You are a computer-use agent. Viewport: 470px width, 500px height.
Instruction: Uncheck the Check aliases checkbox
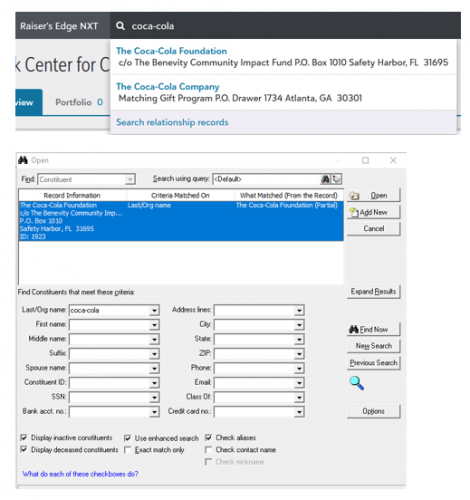click(208, 438)
